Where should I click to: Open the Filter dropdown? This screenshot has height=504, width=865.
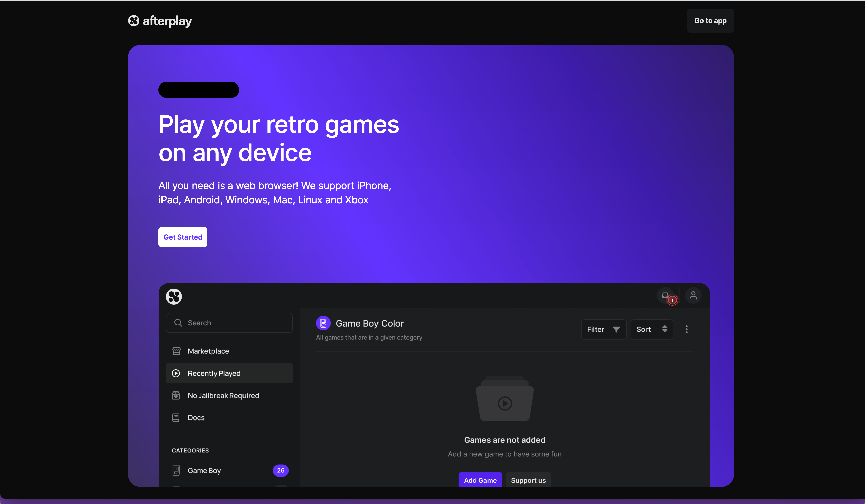point(603,329)
